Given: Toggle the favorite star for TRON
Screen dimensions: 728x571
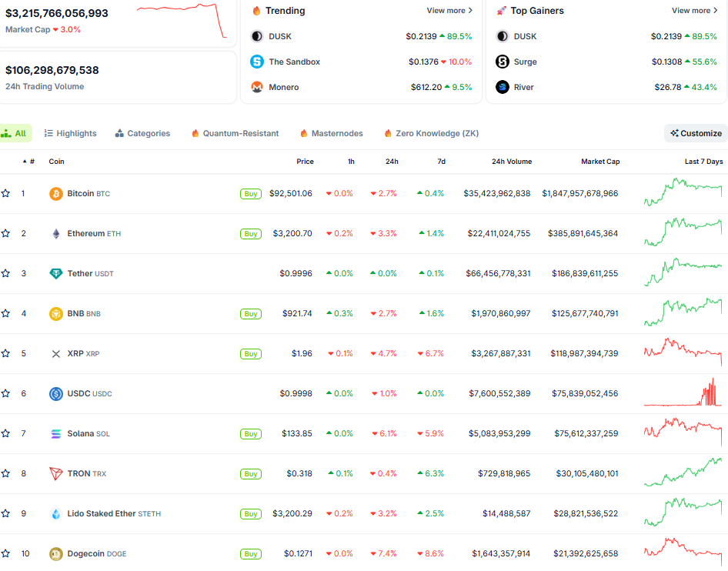Looking at the screenshot, I should pyautogui.click(x=6, y=473).
